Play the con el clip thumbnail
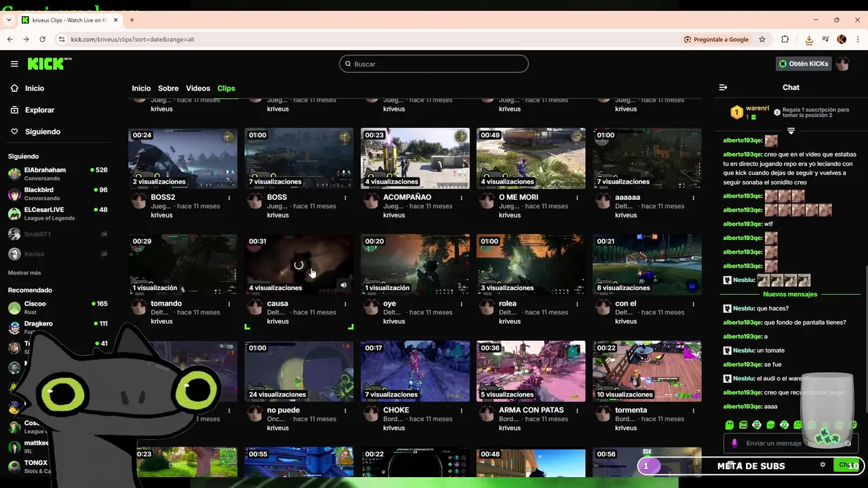 coord(647,265)
